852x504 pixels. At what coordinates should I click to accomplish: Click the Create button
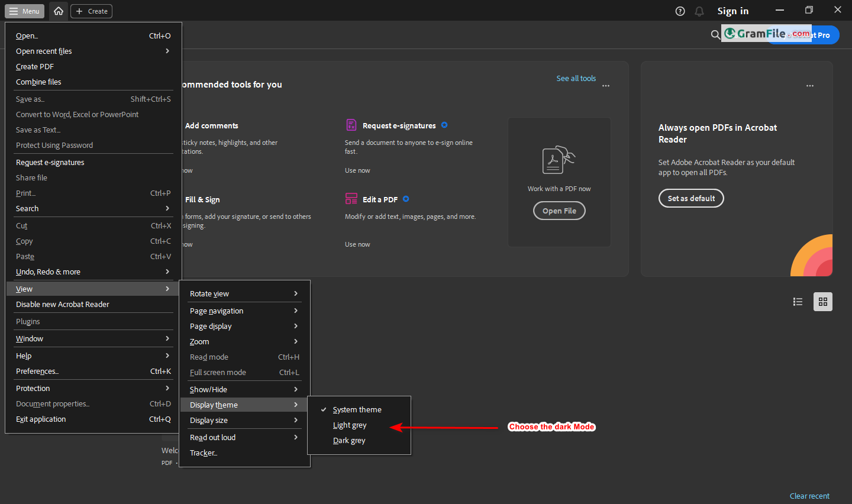click(x=91, y=11)
